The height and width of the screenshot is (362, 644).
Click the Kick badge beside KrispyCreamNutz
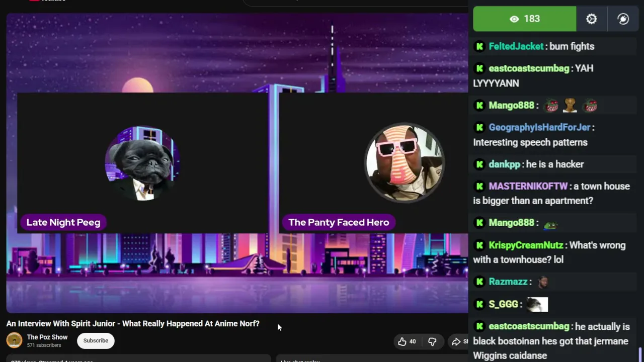479,245
